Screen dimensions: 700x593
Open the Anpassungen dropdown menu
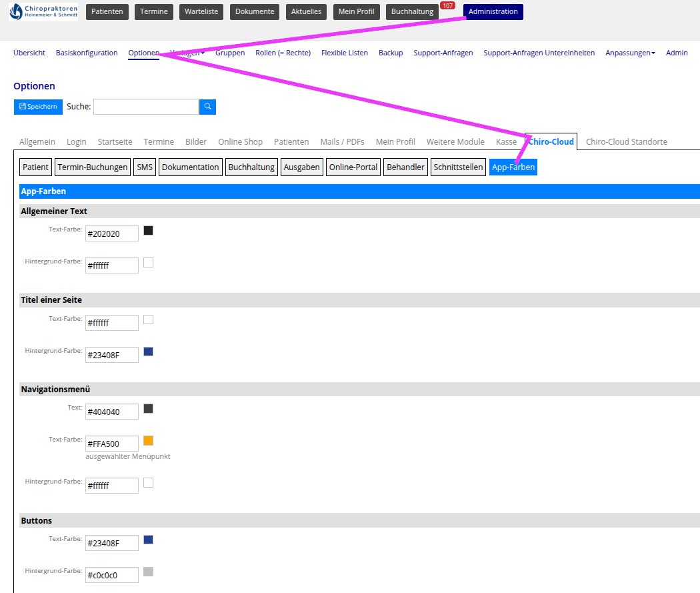point(629,53)
